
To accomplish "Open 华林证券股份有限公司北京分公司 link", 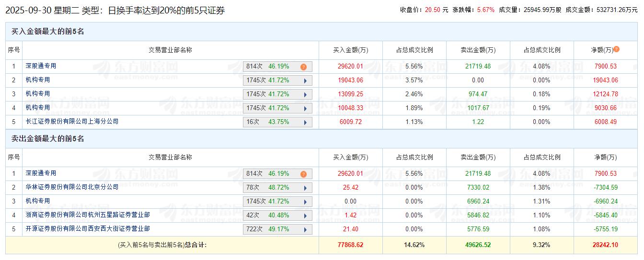I will coord(72,187).
